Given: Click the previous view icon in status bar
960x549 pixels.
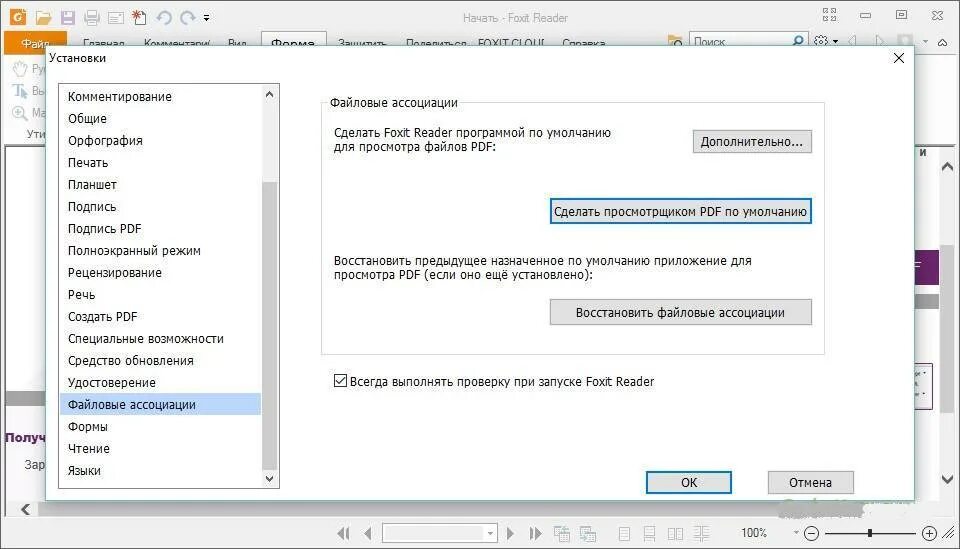Looking at the screenshot, I should pyautogui.click(x=561, y=534).
